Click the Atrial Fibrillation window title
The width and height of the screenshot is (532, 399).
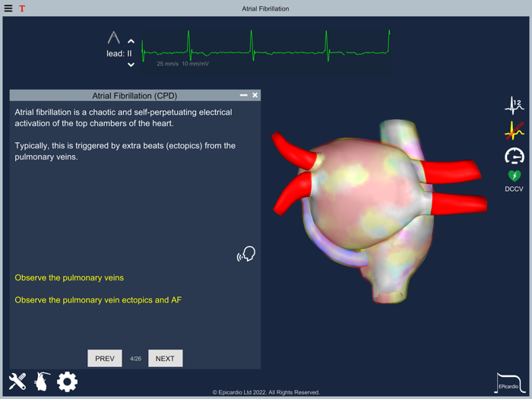coord(266,9)
